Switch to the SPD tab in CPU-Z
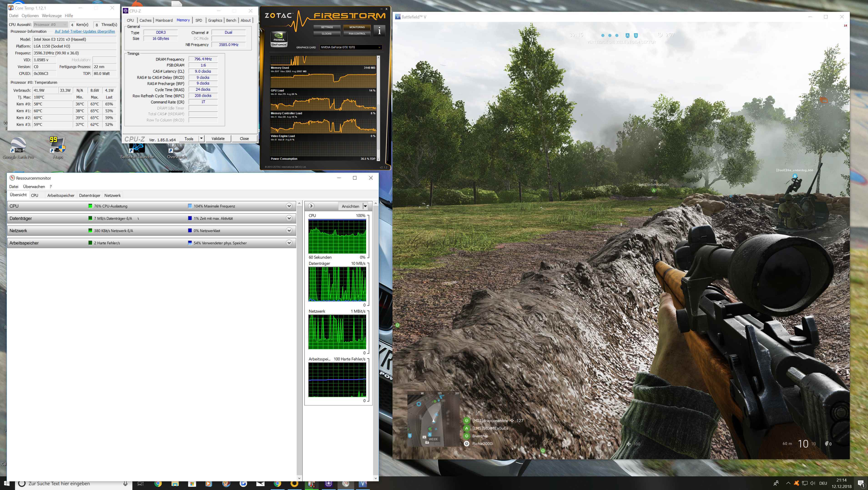The height and width of the screenshot is (490, 868). pyautogui.click(x=199, y=20)
